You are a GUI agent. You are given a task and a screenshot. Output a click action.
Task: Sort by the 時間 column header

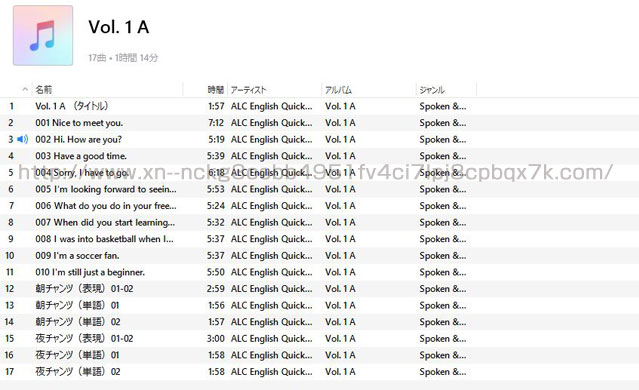(216, 89)
